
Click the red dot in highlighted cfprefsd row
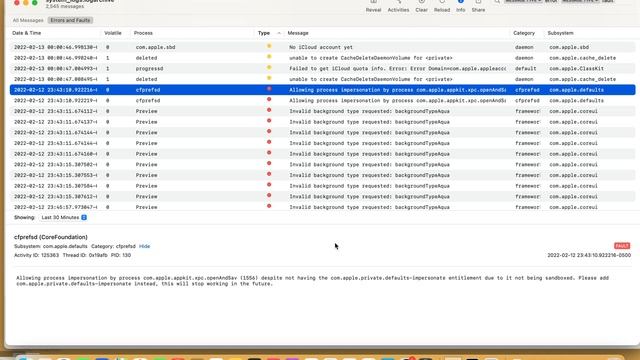(269, 89)
